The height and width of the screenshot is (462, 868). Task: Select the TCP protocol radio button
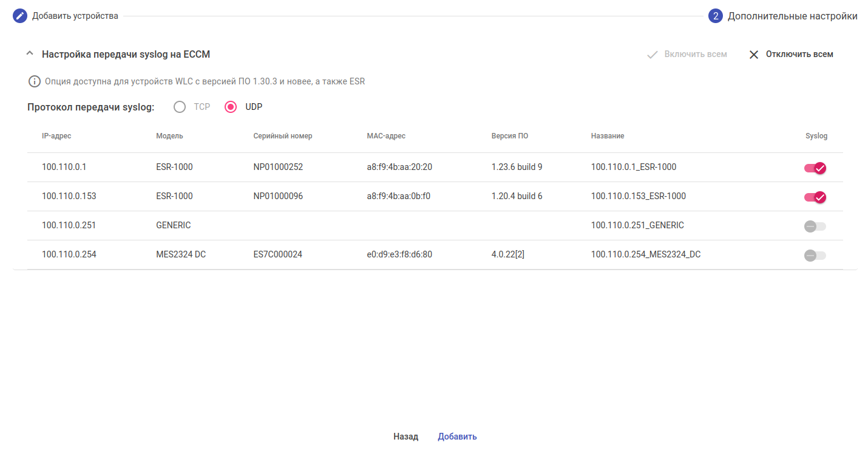coord(180,107)
